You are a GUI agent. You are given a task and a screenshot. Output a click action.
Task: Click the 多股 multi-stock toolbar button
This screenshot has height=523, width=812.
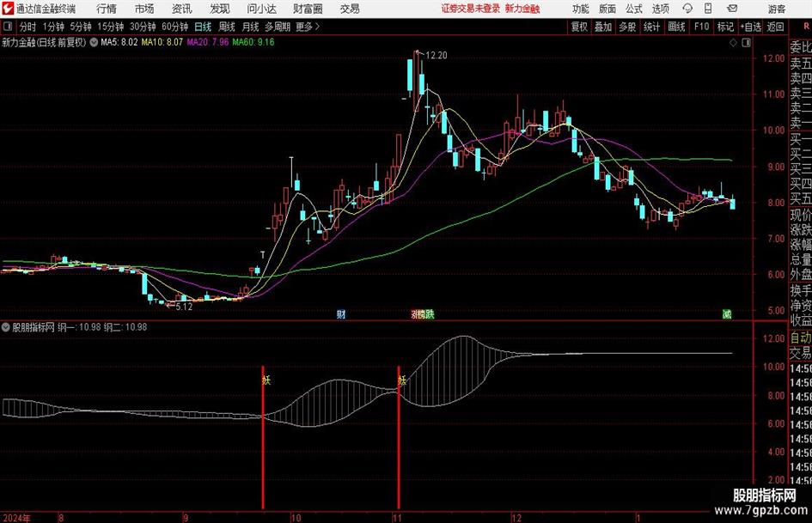click(x=627, y=27)
